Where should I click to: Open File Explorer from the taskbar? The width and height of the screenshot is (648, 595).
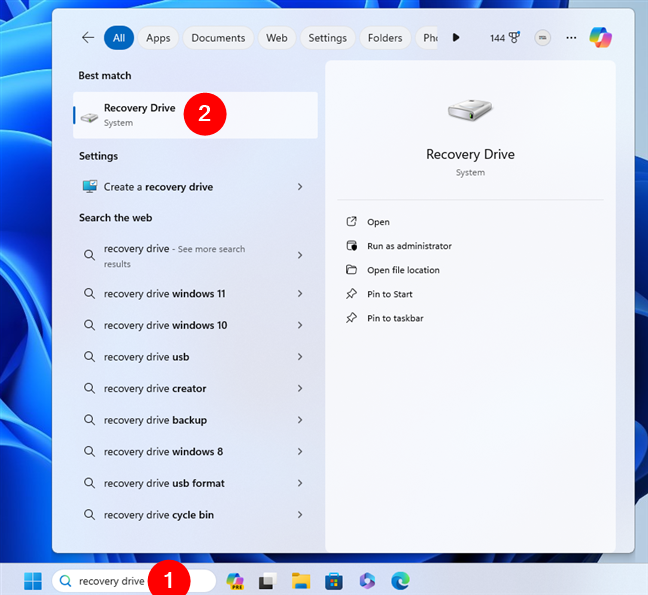click(x=301, y=581)
